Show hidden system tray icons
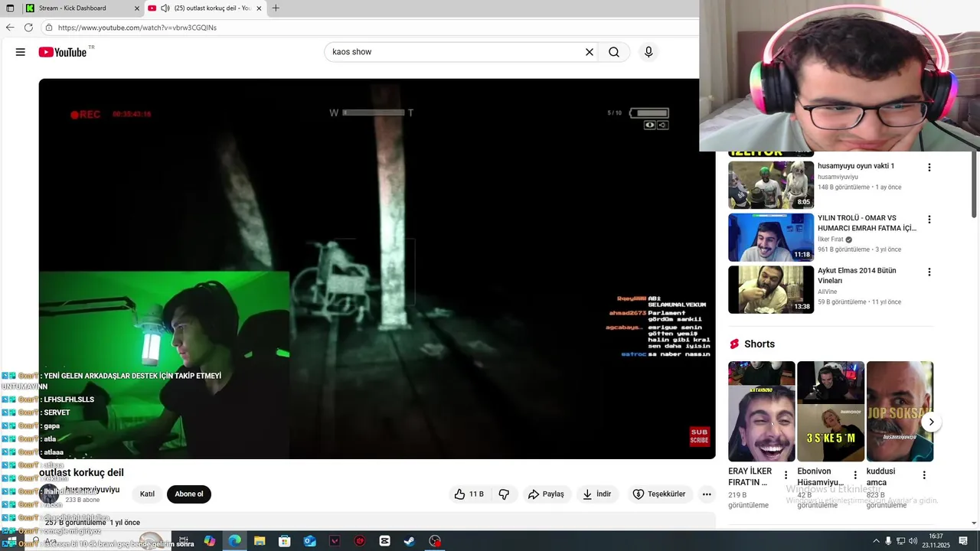980x551 pixels. click(876, 541)
